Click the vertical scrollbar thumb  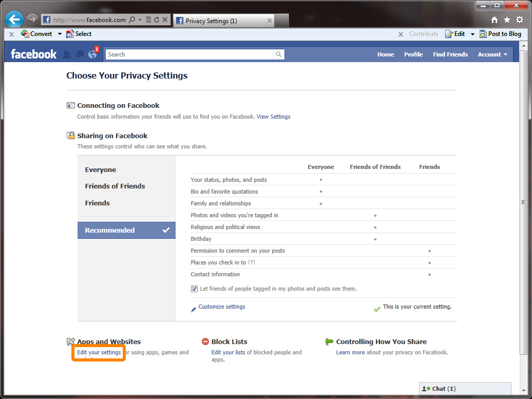[523, 202]
